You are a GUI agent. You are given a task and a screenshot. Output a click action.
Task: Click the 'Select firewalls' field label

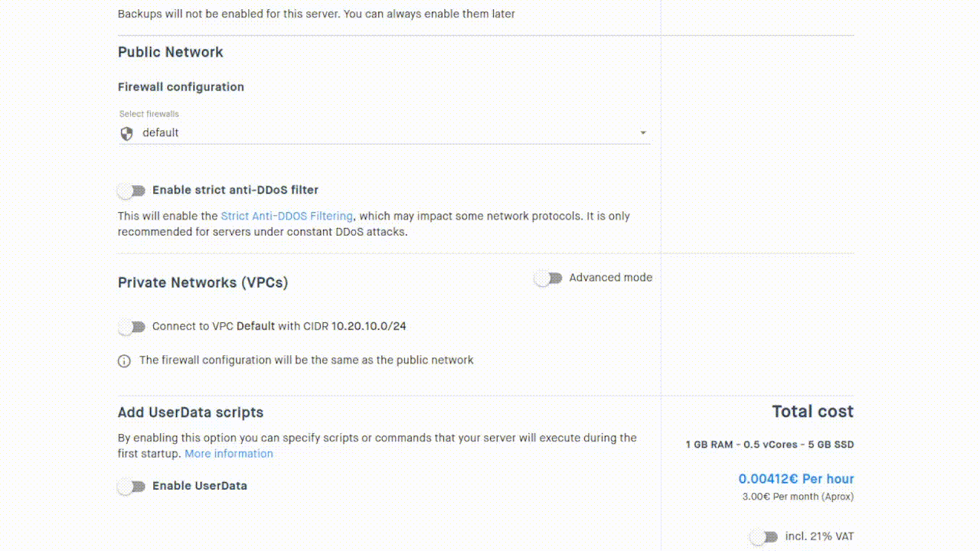pos(149,114)
